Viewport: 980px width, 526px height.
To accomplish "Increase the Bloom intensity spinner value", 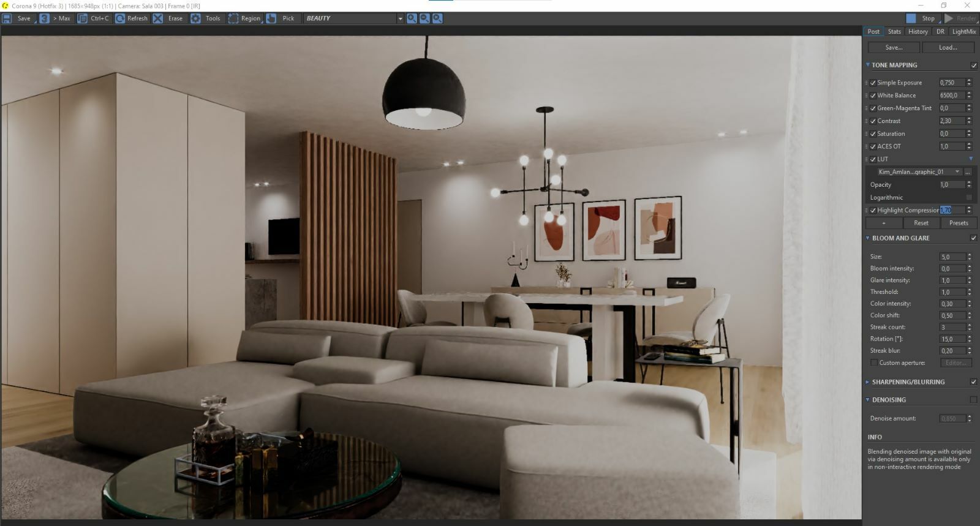I will 969,266.
